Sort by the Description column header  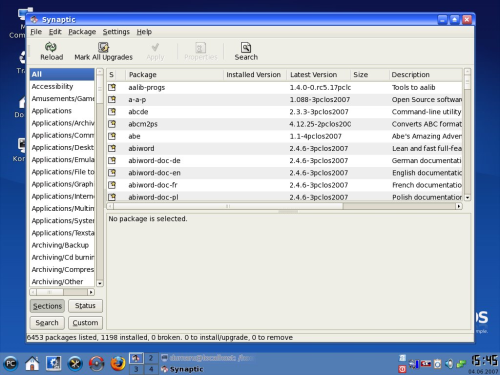tap(425, 75)
